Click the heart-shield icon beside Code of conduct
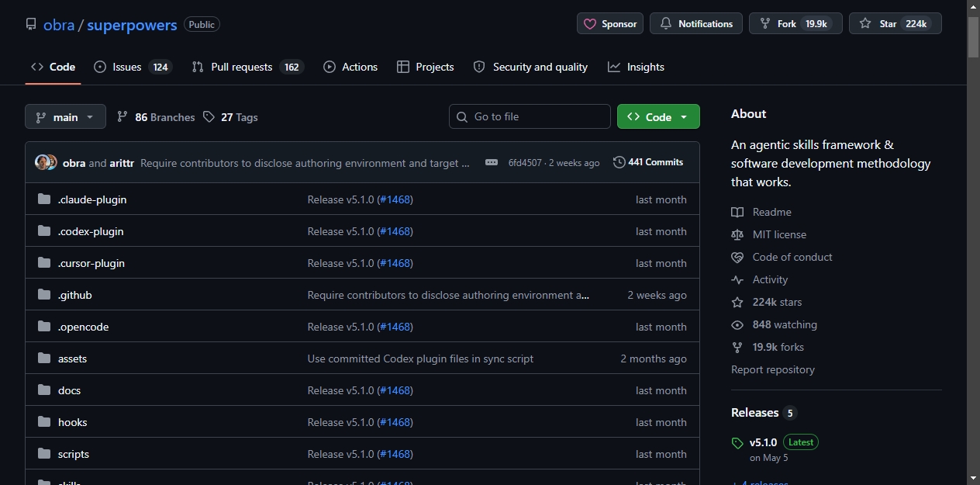The width and height of the screenshot is (980, 485). click(737, 257)
